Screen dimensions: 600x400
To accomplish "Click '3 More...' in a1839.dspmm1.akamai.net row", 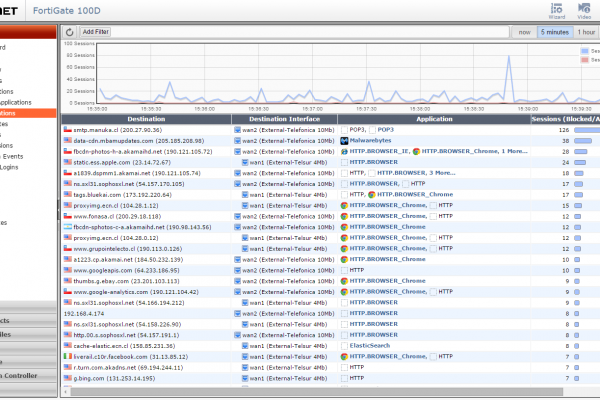I will point(442,173).
